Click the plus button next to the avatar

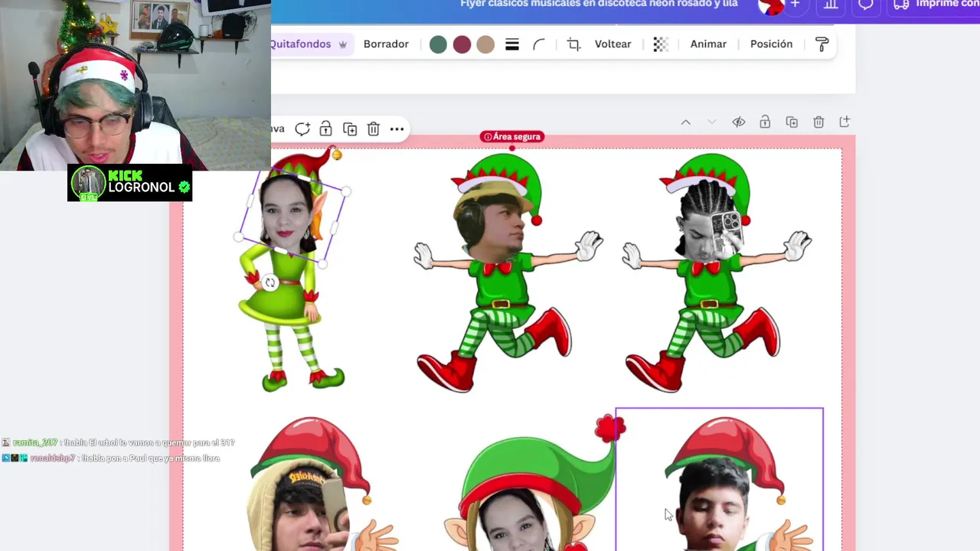pyautogui.click(x=795, y=4)
